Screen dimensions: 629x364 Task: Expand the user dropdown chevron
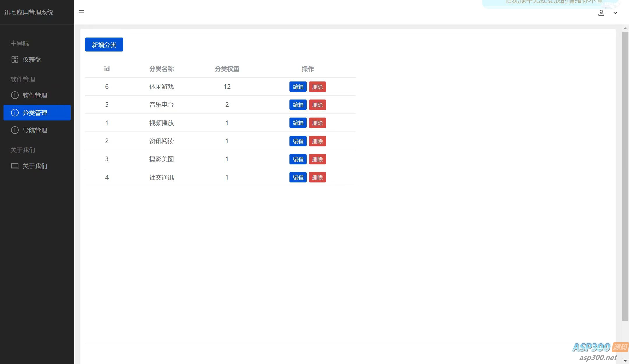pyautogui.click(x=615, y=13)
